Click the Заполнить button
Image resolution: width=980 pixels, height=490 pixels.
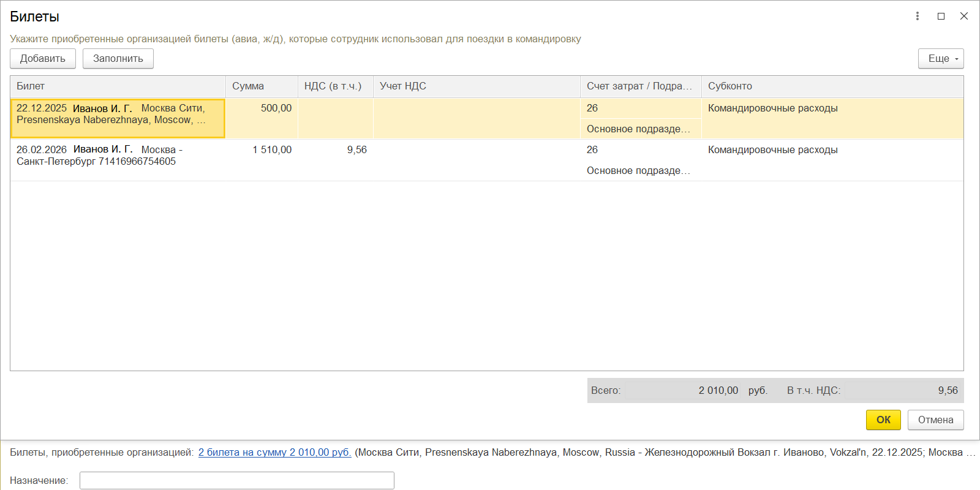(x=118, y=59)
